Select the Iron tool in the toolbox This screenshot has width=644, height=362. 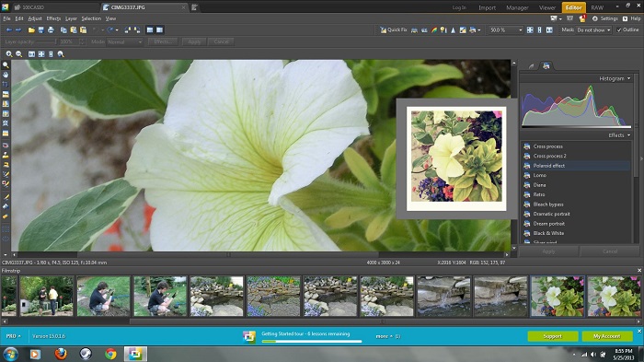click(x=6, y=165)
